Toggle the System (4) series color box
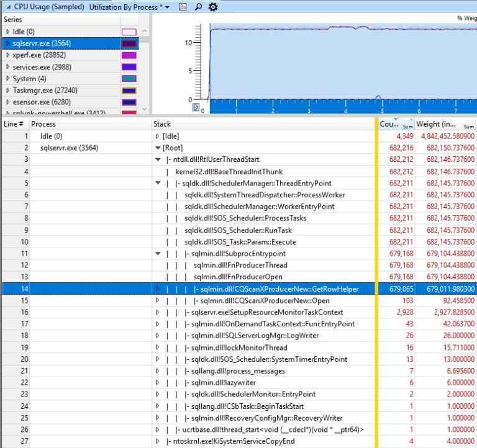 point(129,79)
